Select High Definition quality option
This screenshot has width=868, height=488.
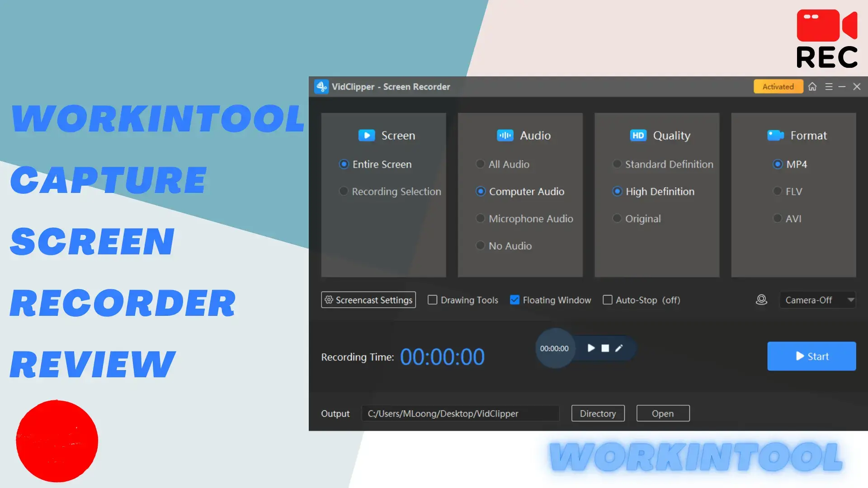617,191
